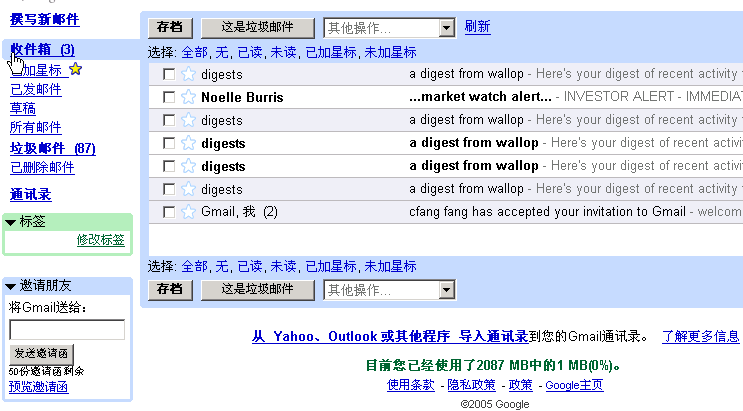Screen dimensions: 743x411
Task: Open the top 其他操作 dropdown
Action: pyautogui.click(x=389, y=28)
